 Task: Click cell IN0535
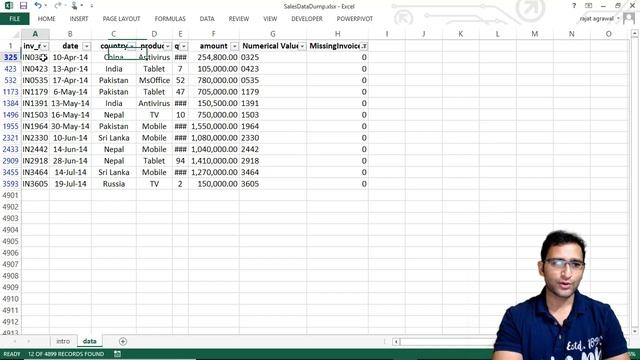coord(35,80)
